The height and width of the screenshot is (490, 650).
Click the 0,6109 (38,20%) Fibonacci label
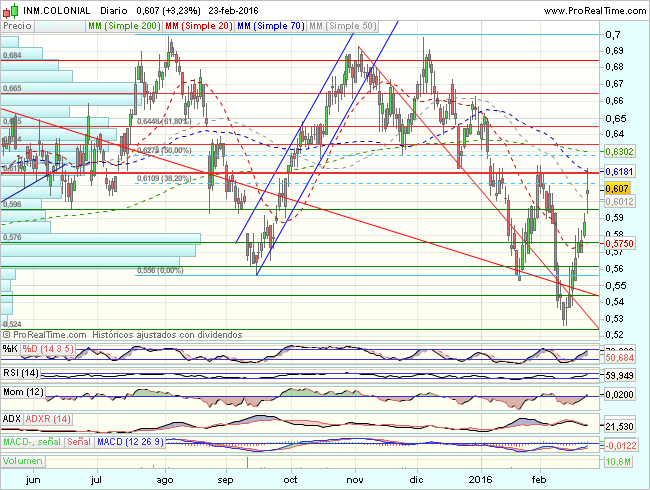pyautogui.click(x=164, y=178)
